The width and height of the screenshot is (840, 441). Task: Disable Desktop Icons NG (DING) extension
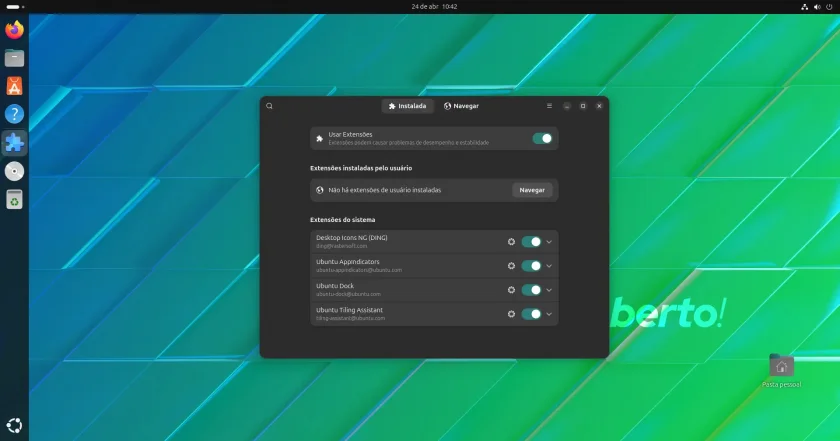click(x=531, y=242)
